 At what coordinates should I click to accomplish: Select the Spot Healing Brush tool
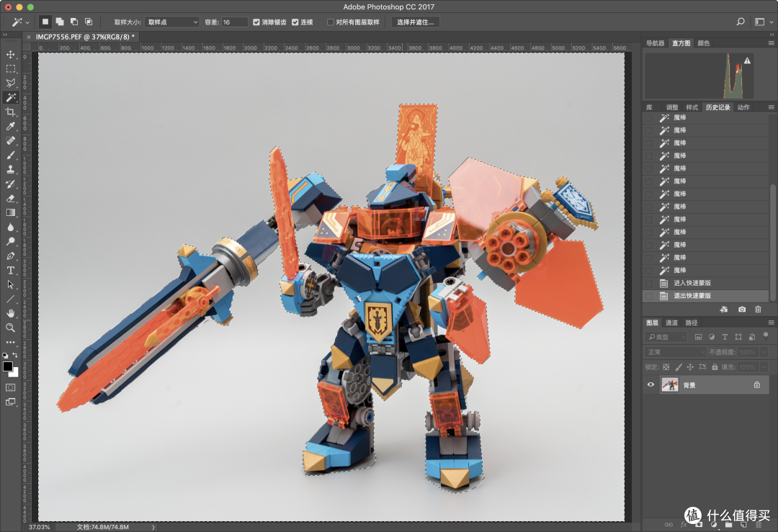[x=10, y=140]
